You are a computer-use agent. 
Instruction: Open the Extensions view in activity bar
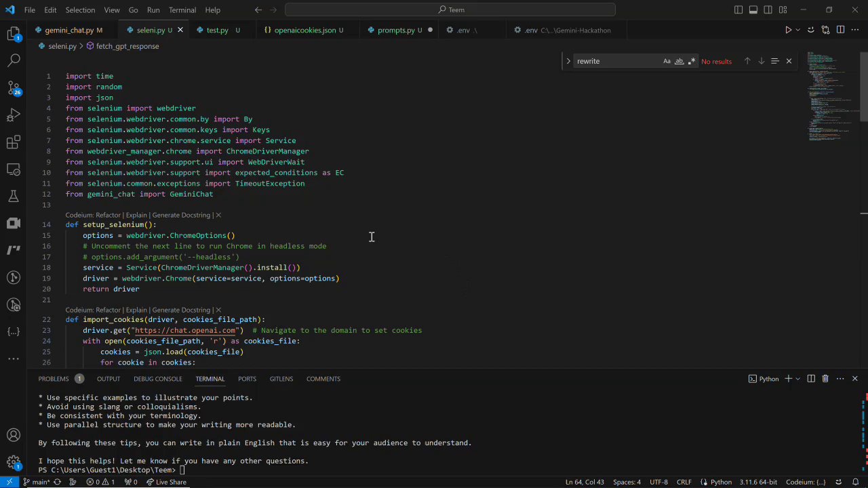point(14,142)
